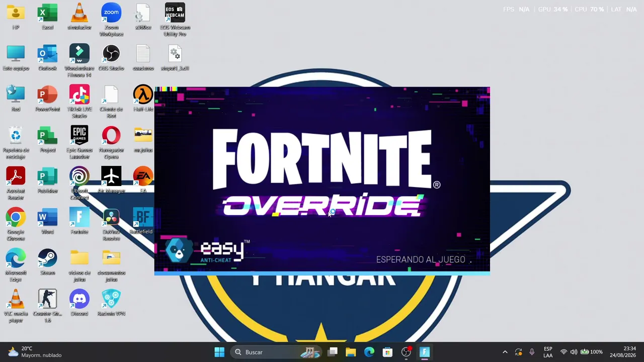This screenshot has height=362, width=644.
Task: Click the sync update tray icon
Action: [x=519, y=352]
